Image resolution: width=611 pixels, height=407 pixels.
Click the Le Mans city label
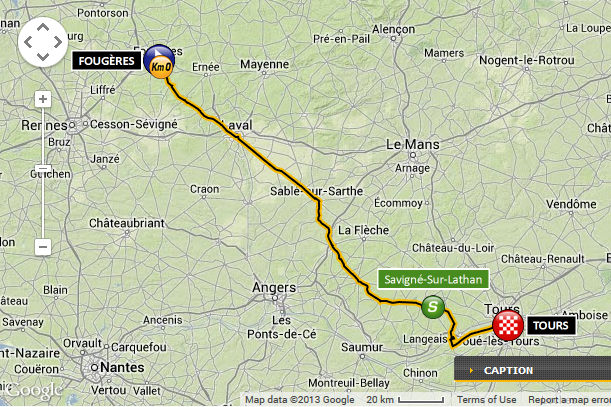pos(413,145)
